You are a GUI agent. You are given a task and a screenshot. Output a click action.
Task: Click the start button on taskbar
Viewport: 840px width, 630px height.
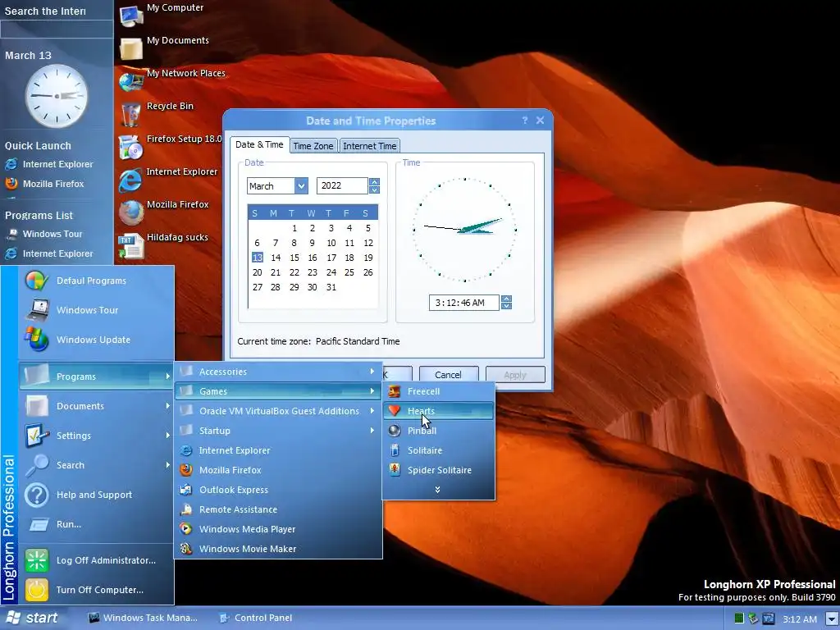[33, 618]
